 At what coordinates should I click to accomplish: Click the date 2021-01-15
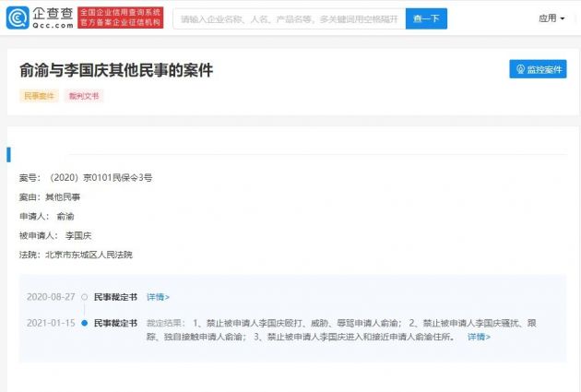[x=51, y=323]
